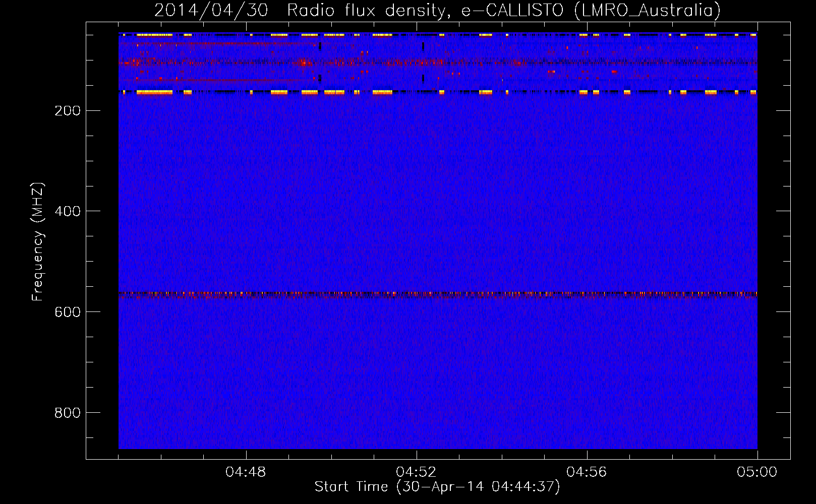Click the '800' frequency tick label

click(x=68, y=413)
